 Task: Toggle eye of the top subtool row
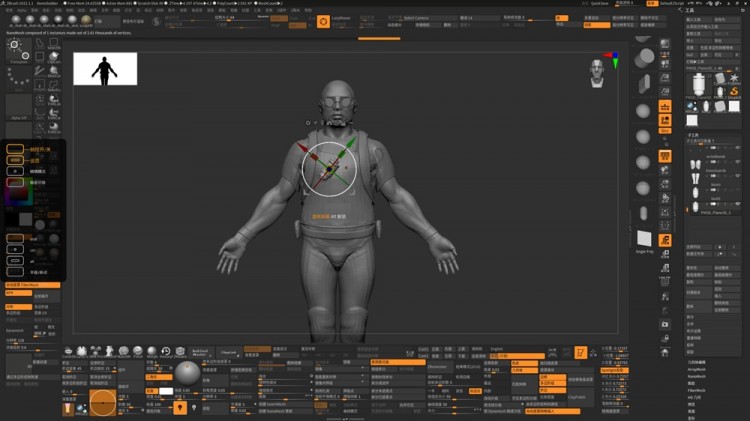click(737, 148)
